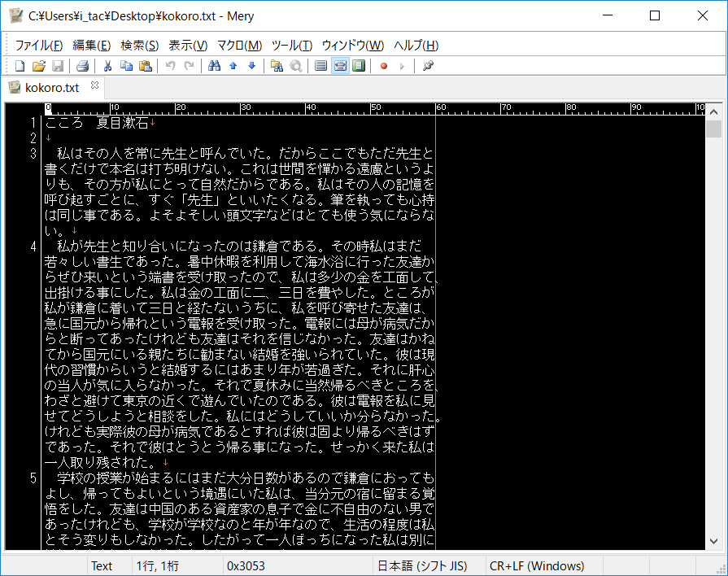Image resolution: width=728 pixels, height=576 pixels.
Task: Click ruler mark 20 above the text
Action: click(180, 107)
